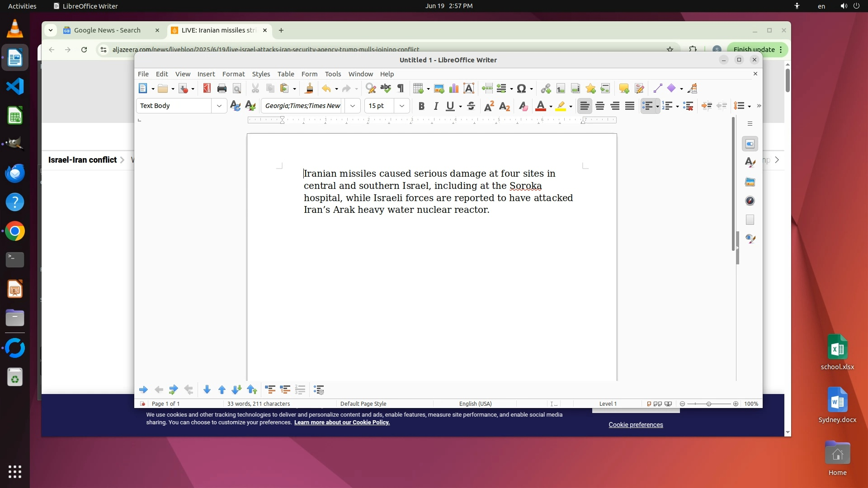Open the Format menu
The width and height of the screenshot is (868, 488).
click(233, 74)
